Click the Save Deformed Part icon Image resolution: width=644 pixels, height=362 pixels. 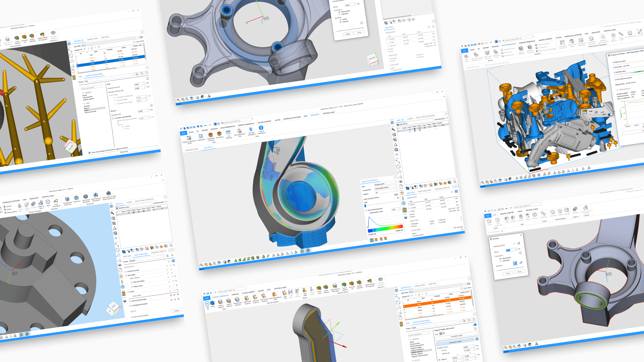point(239,131)
